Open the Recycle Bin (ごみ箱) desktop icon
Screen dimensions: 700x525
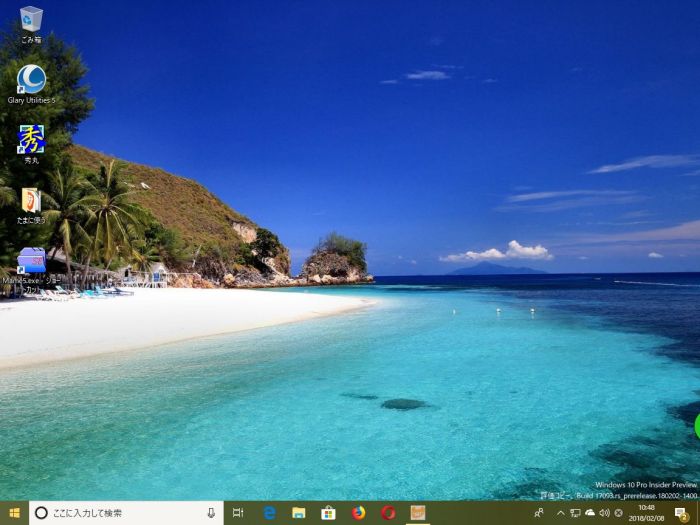[x=31, y=19]
